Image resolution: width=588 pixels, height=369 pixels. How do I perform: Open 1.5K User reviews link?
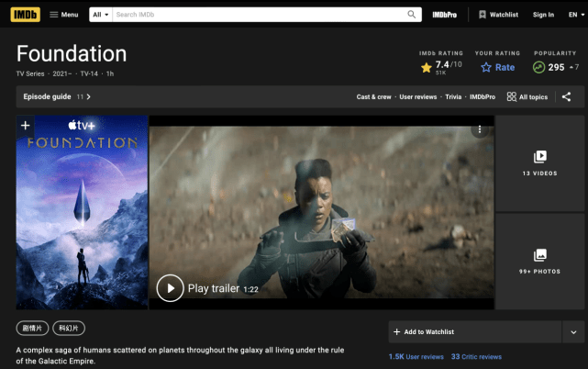click(416, 357)
